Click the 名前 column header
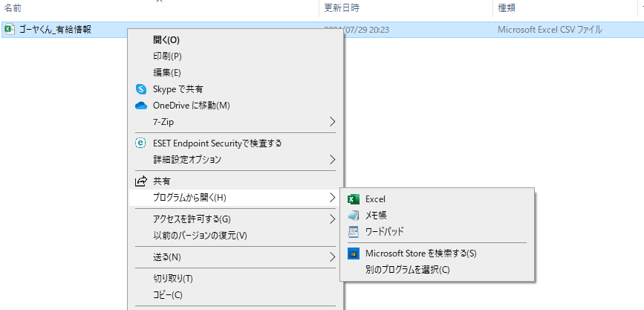Screen dimensions: 644x310 click(x=13, y=8)
